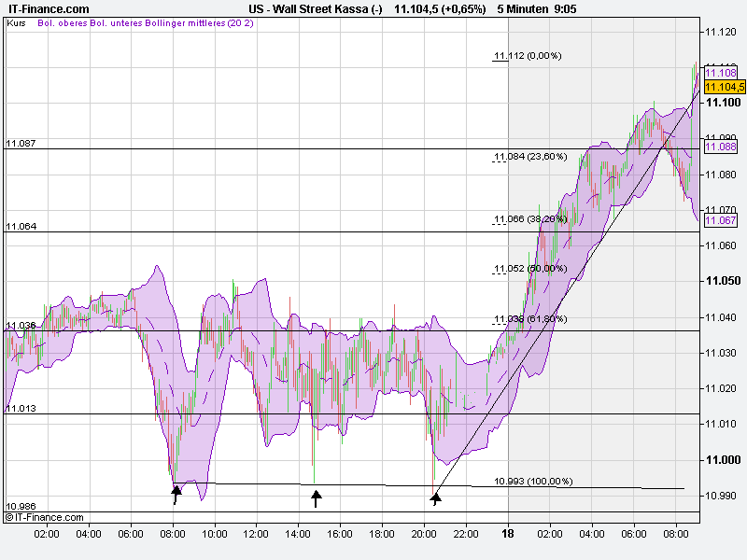The width and height of the screenshot is (747, 560).
Task: Click the 11.108 price tag on right axis
Action: 720,71
